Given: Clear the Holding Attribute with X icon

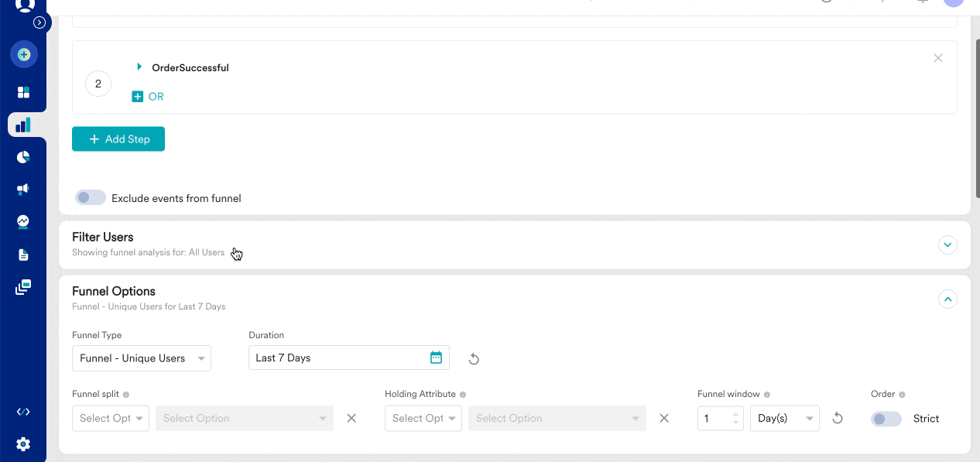Looking at the screenshot, I should pos(664,418).
